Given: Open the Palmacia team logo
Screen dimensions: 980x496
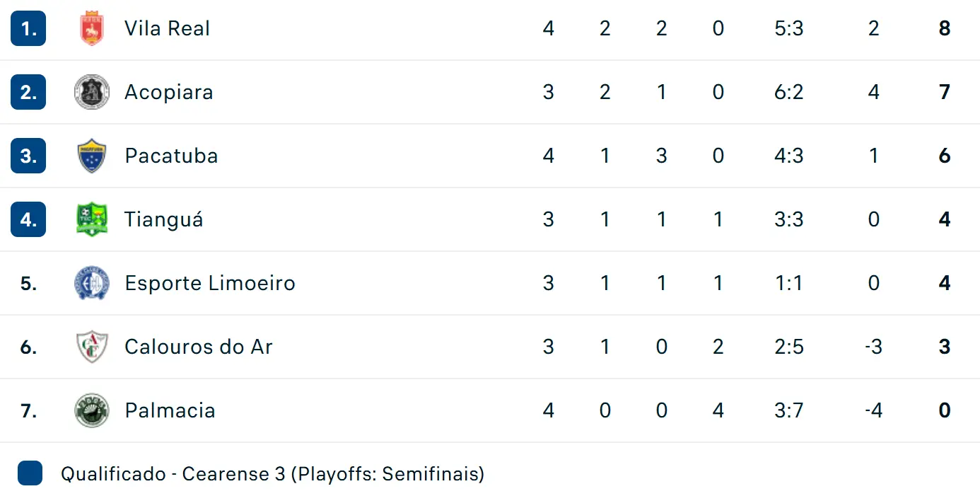Looking at the screenshot, I should click(x=92, y=410).
